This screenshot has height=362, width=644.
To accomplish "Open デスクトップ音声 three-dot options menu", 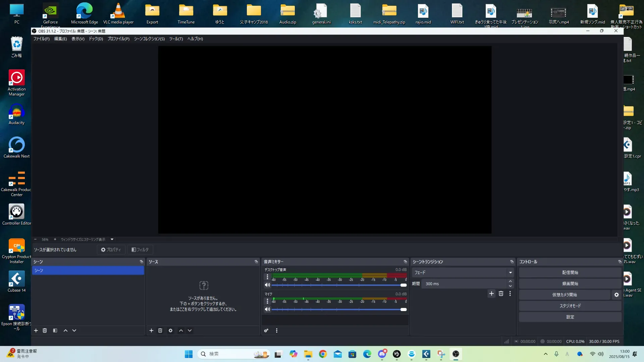I will pos(267,277).
